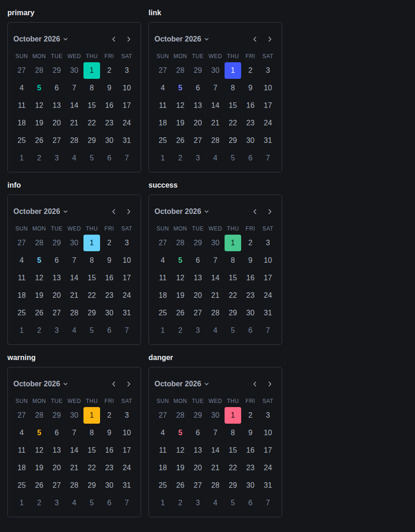
Task: Choose October 7 in primary calendar
Action: 74,88
